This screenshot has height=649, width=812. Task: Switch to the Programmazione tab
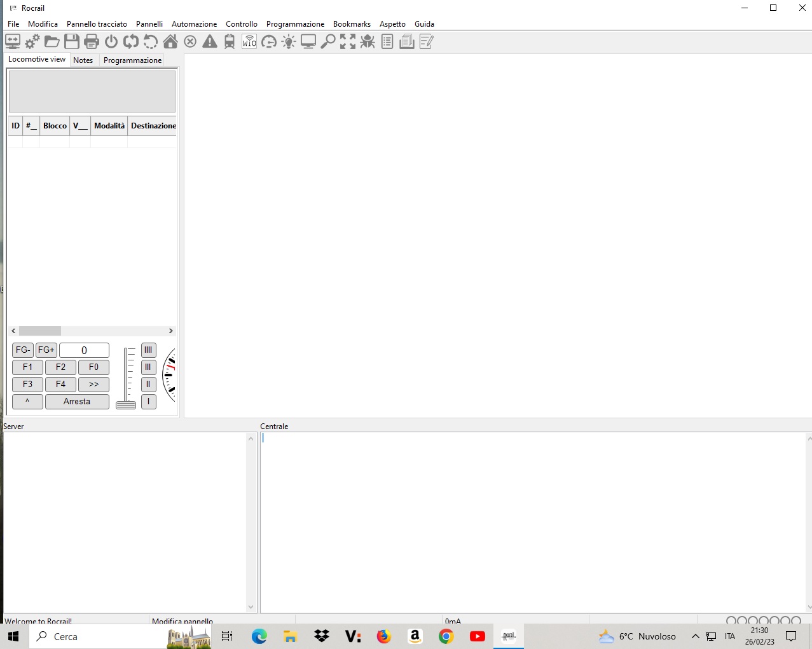(132, 60)
